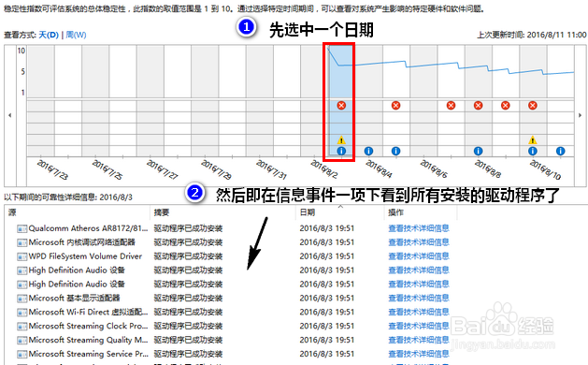Click the blue information icon on 2016/8/5
Image resolution: width=588 pixels, height=365 pixels.
[395, 151]
